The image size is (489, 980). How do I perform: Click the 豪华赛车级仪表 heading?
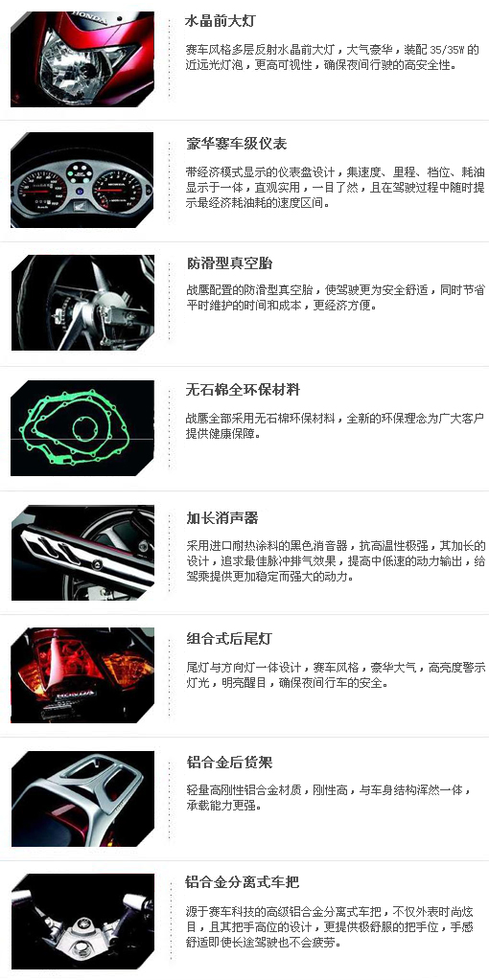(236, 144)
